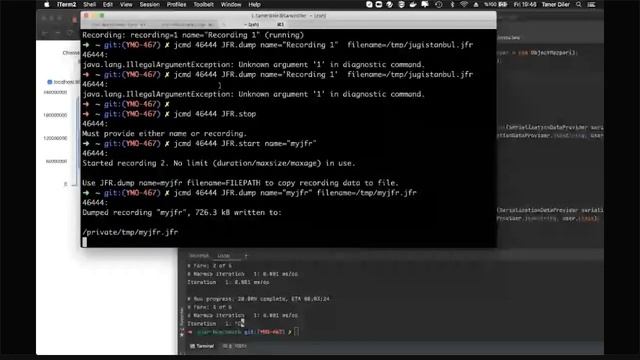Switch to the first iTerm2 tab
The image size is (640, 360).
[x=118, y=24]
